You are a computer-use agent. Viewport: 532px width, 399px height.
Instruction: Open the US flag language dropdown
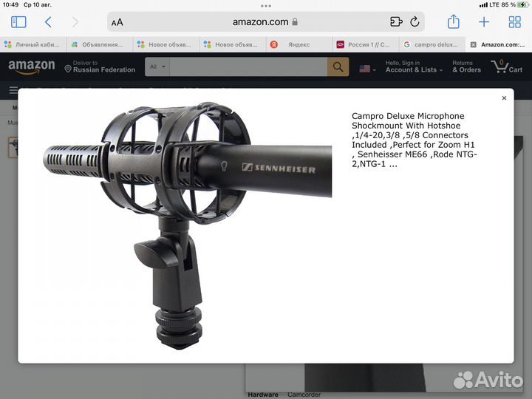coord(368,69)
